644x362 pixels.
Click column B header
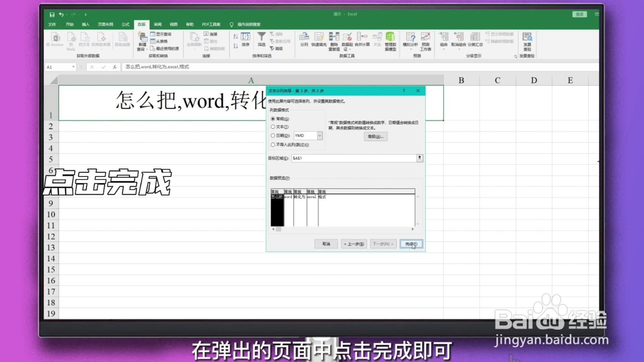pyautogui.click(x=461, y=80)
